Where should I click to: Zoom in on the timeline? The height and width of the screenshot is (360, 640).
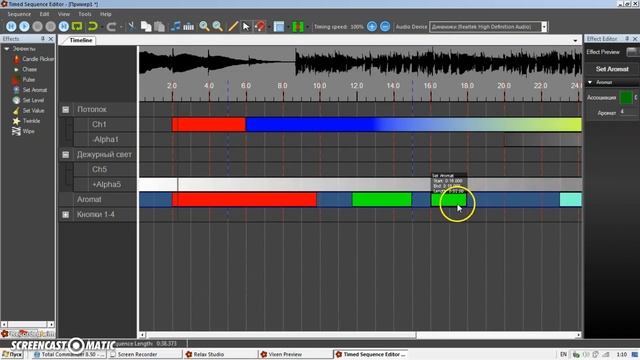coord(204,27)
